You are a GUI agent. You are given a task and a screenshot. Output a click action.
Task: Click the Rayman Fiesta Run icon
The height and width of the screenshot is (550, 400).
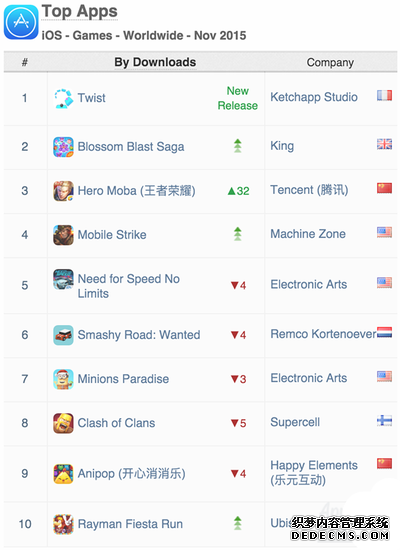click(x=64, y=524)
